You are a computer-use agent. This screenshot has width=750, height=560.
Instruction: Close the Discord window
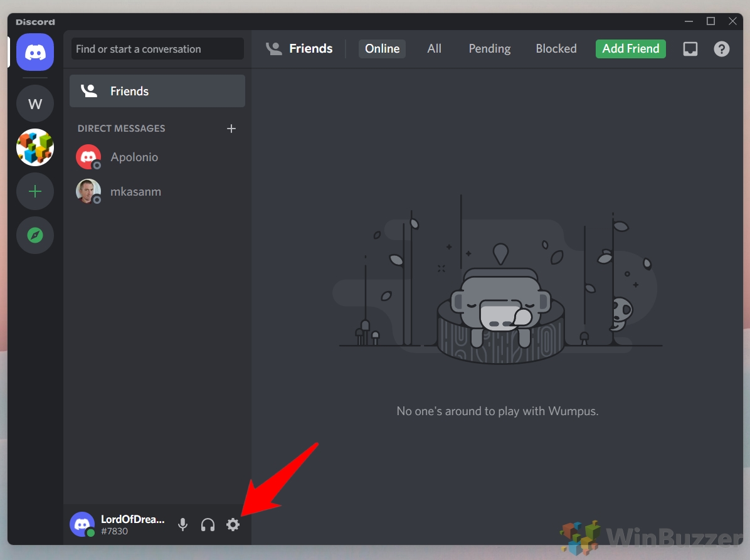732,21
